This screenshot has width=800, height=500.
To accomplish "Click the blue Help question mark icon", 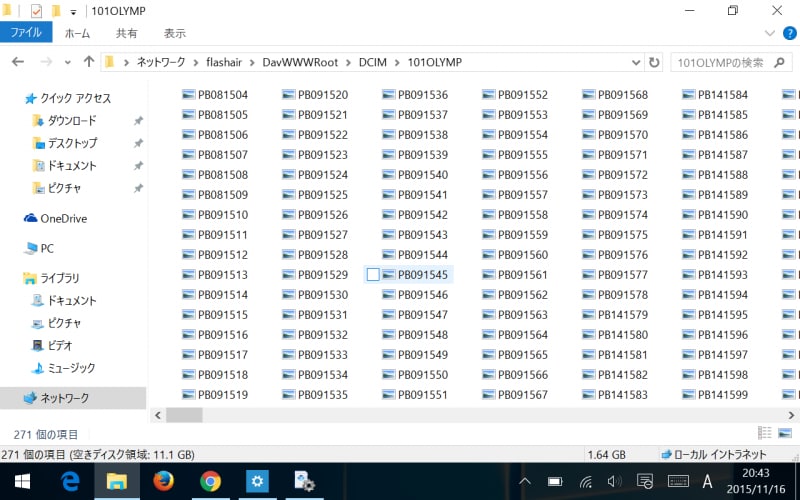I will click(x=788, y=33).
